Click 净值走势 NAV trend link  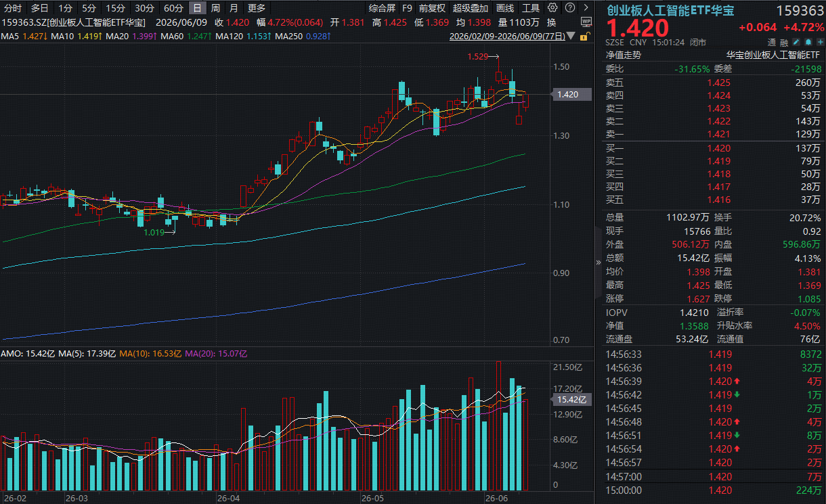623,55
